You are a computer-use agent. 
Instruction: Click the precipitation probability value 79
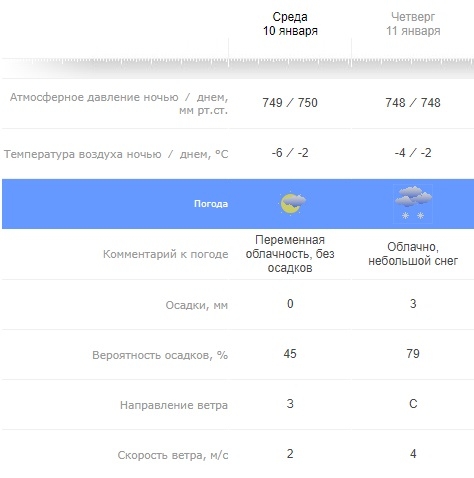click(x=413, y=354)
